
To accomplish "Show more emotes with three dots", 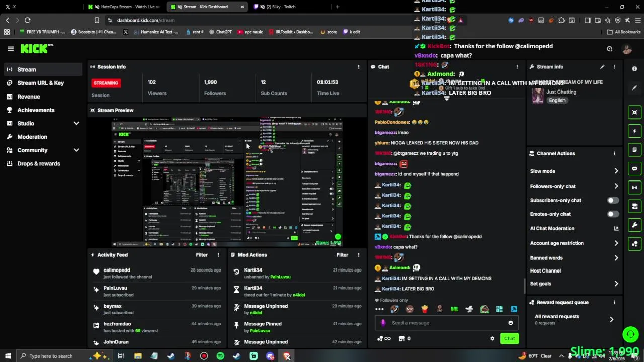I will coord(379,309).
